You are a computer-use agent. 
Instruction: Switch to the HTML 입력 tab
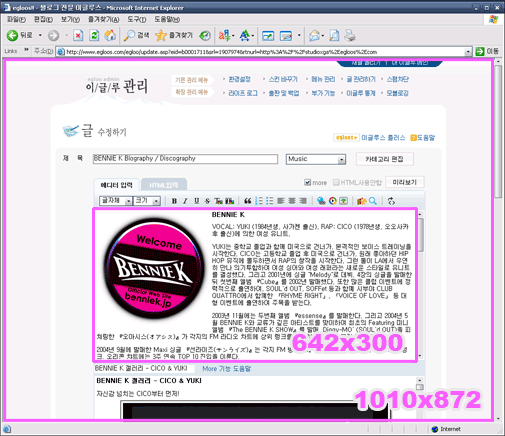[x=164, y=185]
